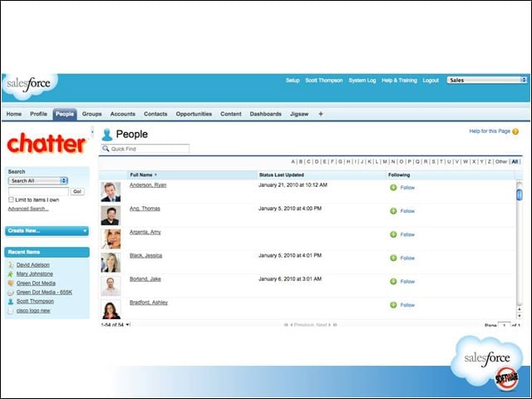Click David Adelson recent item icon
The width and height of the screenshot is (532, 399).
(11, 265)
